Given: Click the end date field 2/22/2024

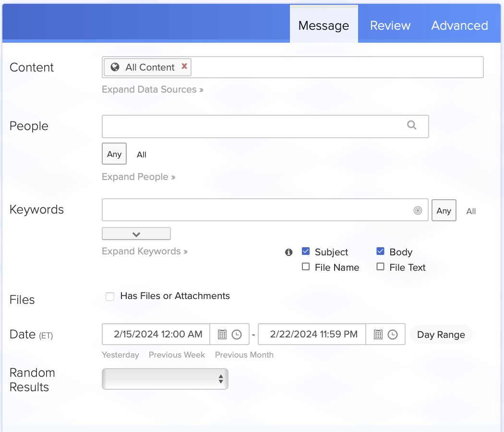Looking at the screenshot, I should tap(312, 334).
